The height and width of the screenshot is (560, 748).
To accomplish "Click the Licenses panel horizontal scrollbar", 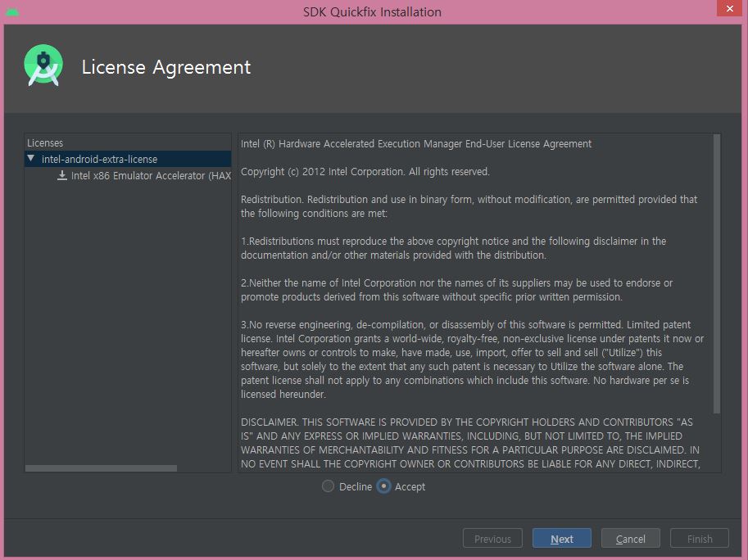I will pos(101,468).
